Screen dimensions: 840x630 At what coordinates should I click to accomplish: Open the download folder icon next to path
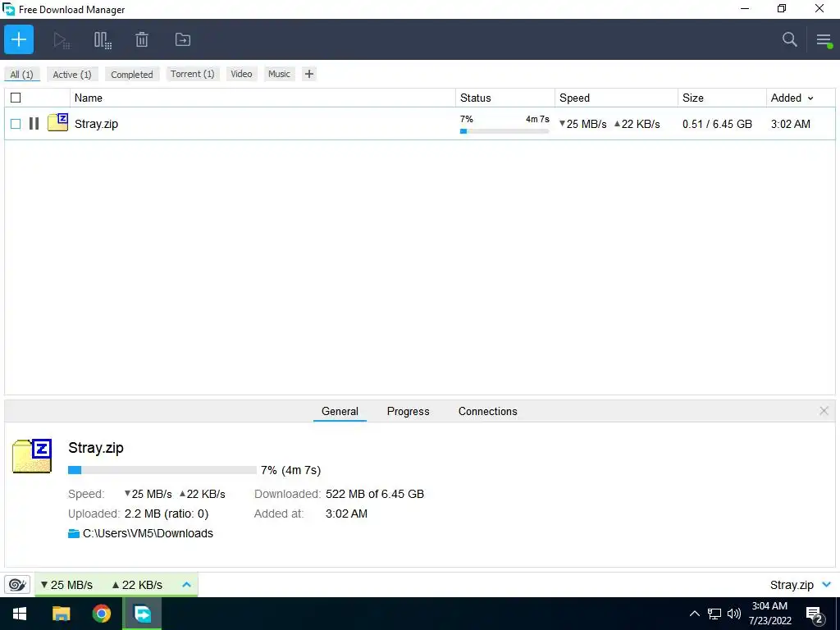pyautogui.click(x=74, y=533)
